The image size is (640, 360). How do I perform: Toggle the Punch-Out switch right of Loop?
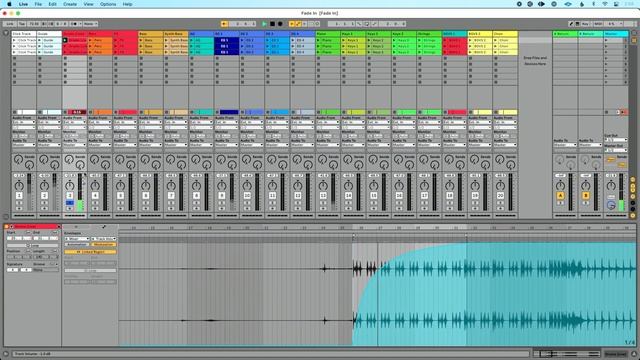click(x=374, y=24)
